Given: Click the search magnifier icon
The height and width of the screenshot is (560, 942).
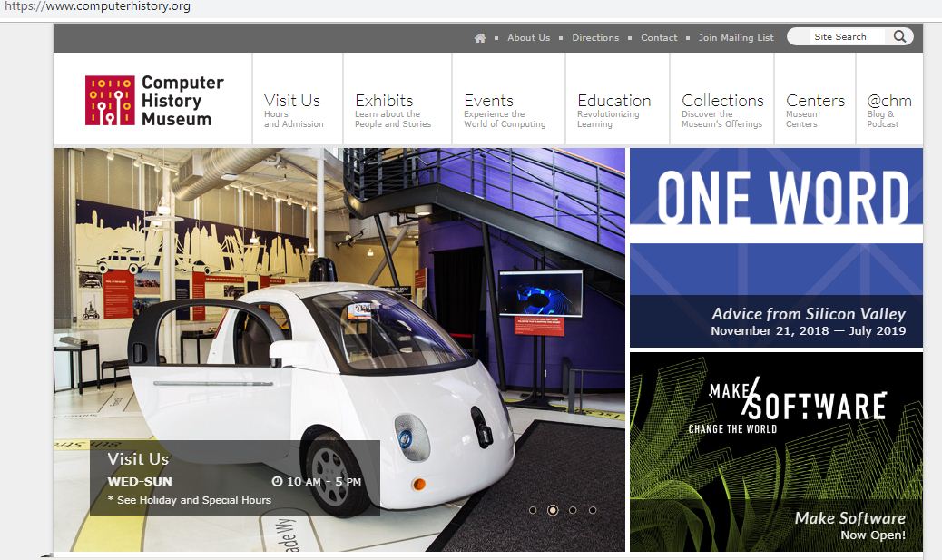Looking at the screenshot, I should (x=899, y=36).
